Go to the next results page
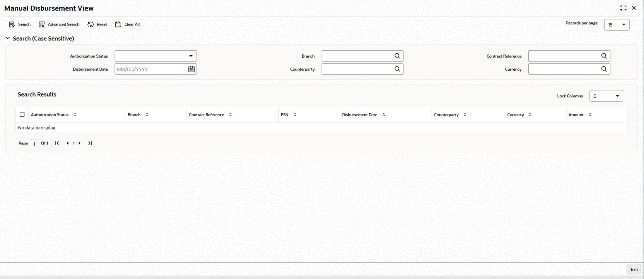This screenshot has width=644, height=279. [x=80, y=143]
